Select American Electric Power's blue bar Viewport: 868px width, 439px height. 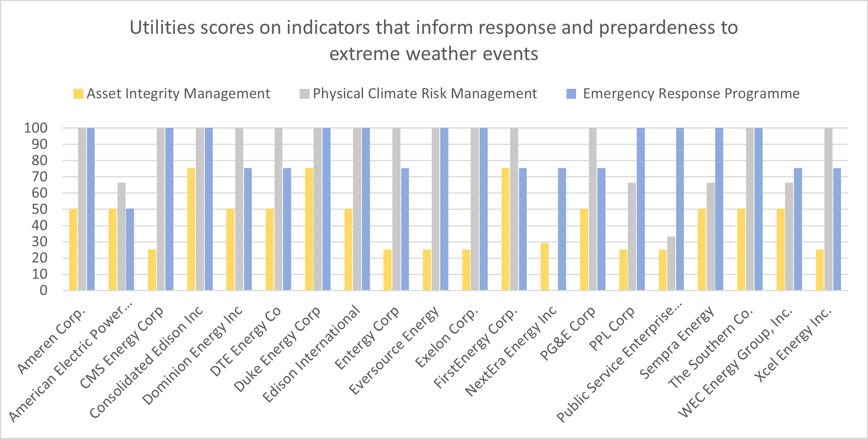click(130, 249)
